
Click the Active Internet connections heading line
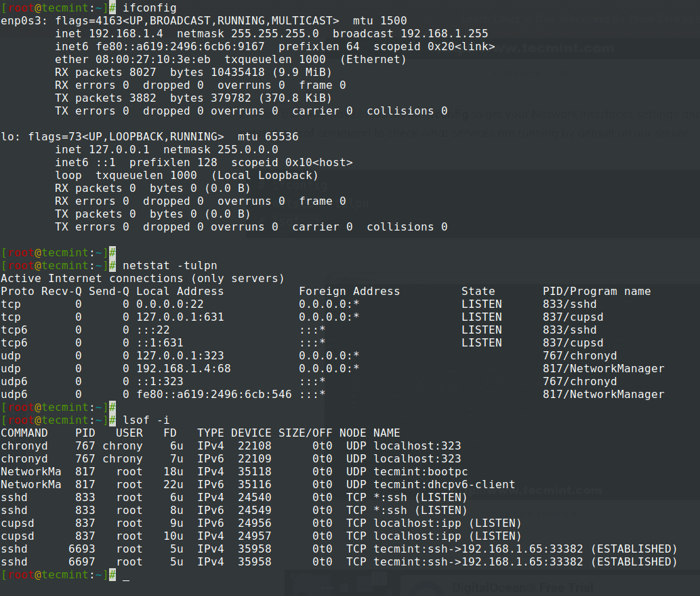143,278
